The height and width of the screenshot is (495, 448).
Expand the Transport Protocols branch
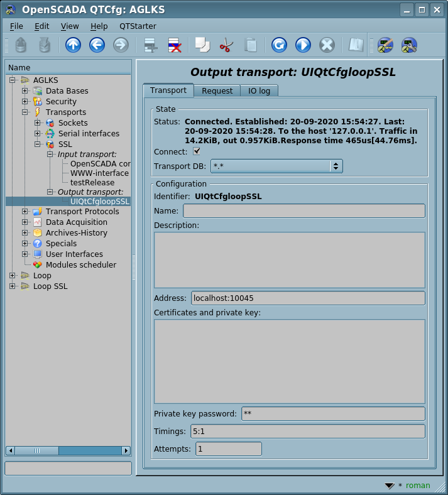tap(25, 212)
